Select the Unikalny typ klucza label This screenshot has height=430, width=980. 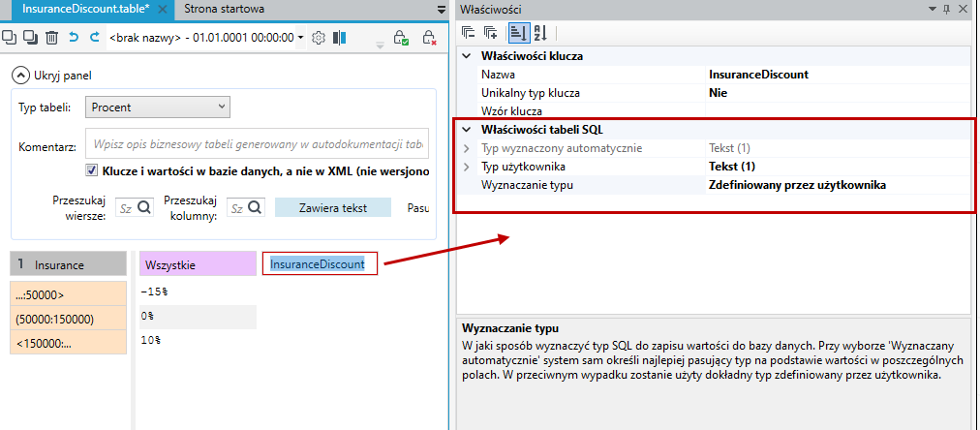531,93
